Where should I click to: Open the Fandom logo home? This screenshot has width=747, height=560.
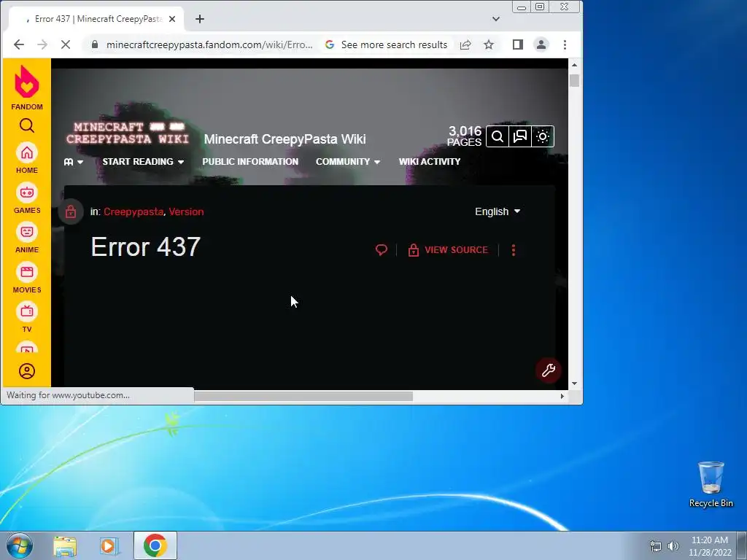click(x=27, y=87)
